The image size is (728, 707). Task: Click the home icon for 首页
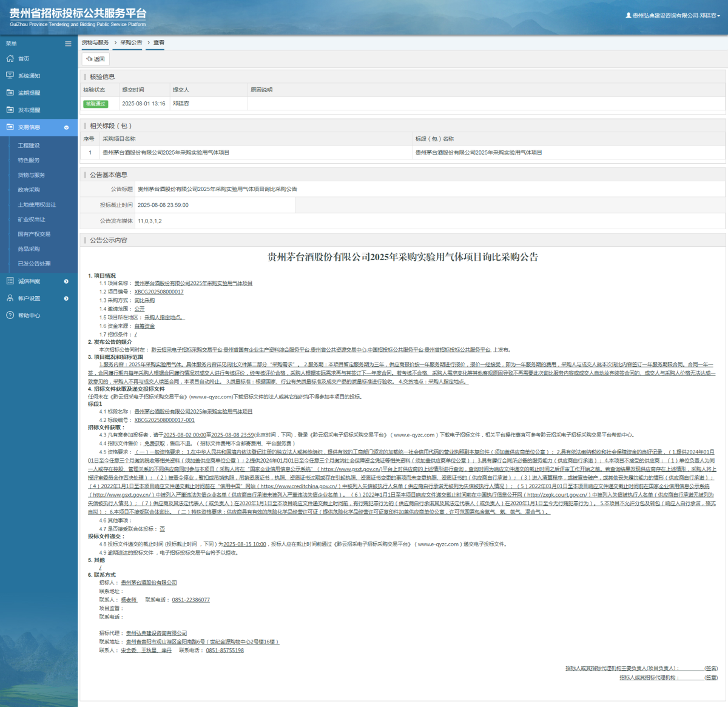pyautogui.click(x=10, y=59)
